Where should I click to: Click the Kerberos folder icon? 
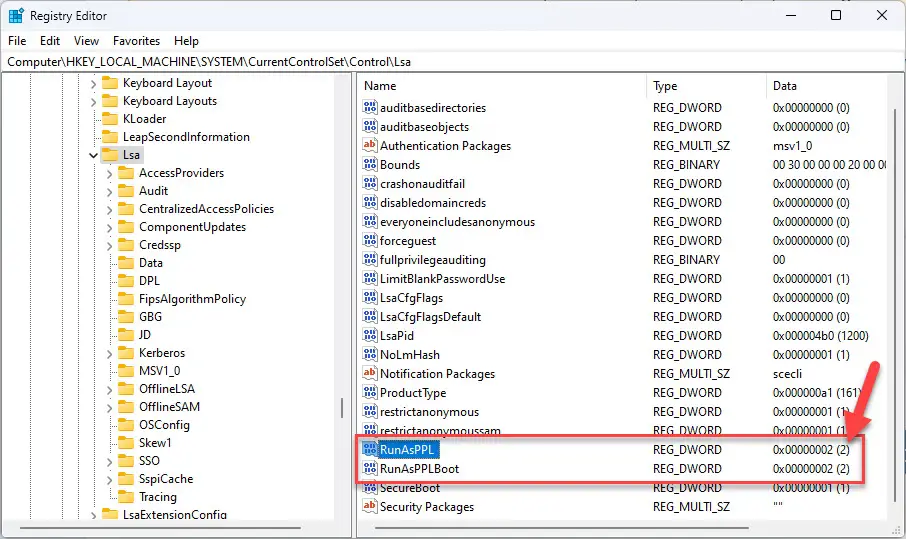[126, 352]
